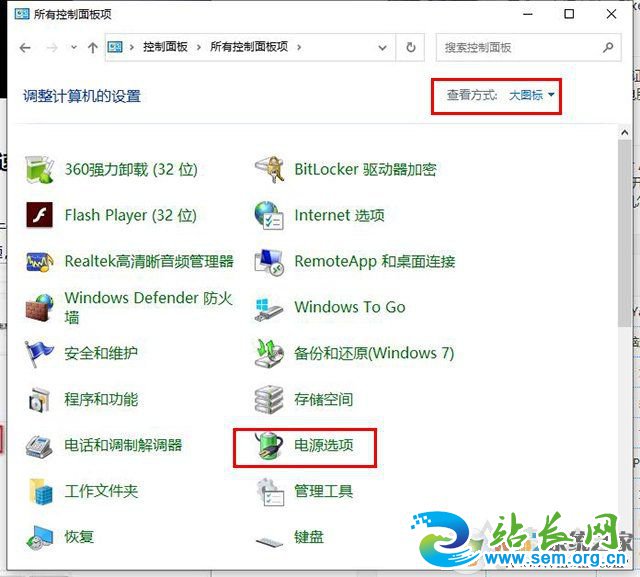Open the 查看方式 大图标 dropdown
Image resolution: width=640 pixels, height=577 pixels.
tap(532, 95)
